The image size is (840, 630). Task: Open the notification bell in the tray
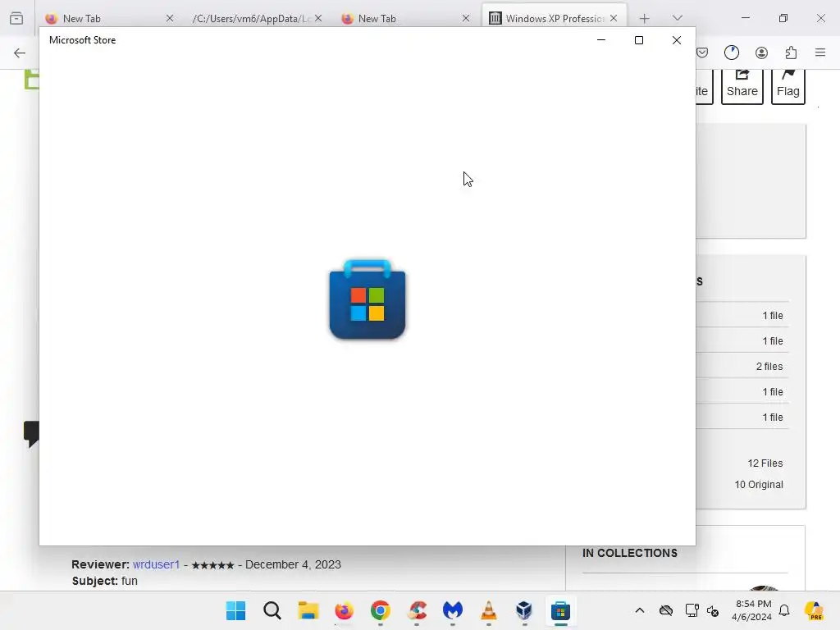point(784,610)
